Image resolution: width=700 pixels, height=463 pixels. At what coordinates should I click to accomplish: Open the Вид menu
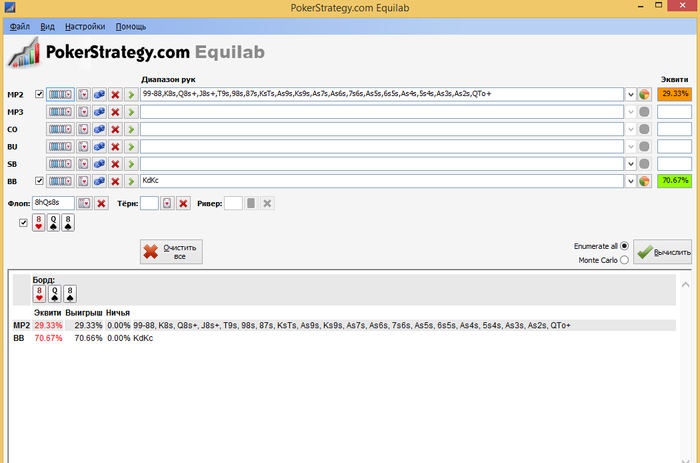tap(47, 27)
